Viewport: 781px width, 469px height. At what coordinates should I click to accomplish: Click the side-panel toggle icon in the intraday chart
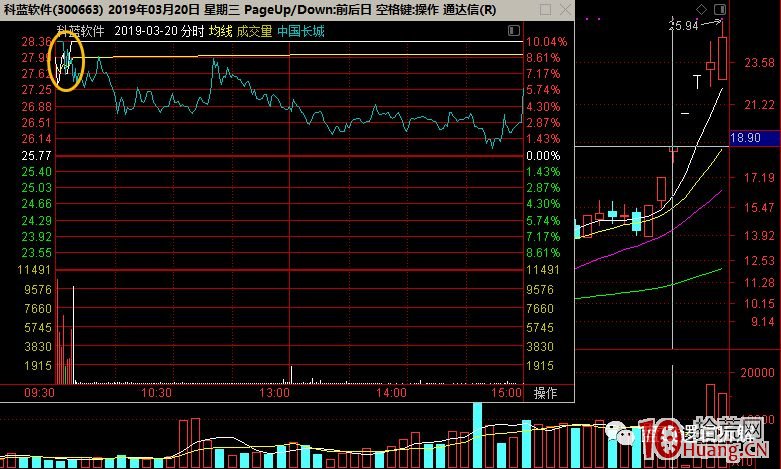coord(514,31)
